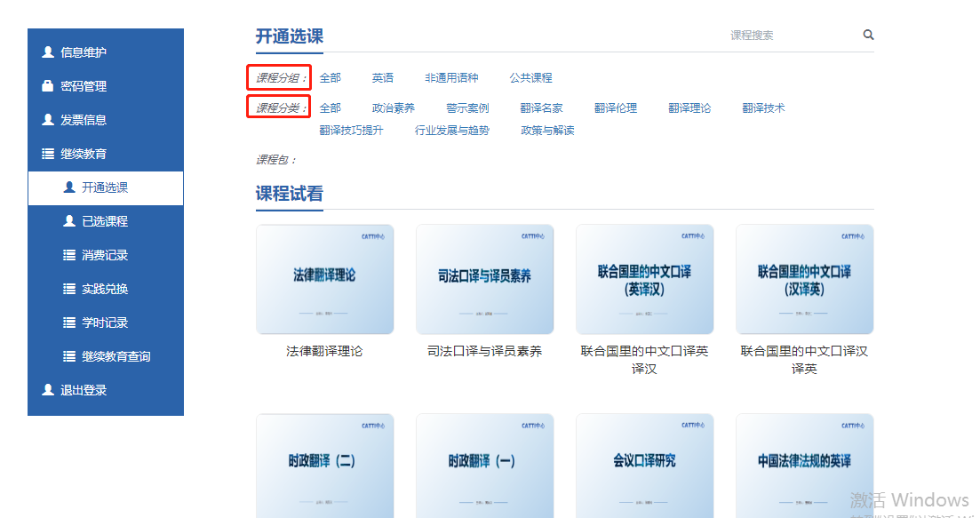Click the magnifier search icon
This screenshot has width=980, height=518.
coord(868,36)
